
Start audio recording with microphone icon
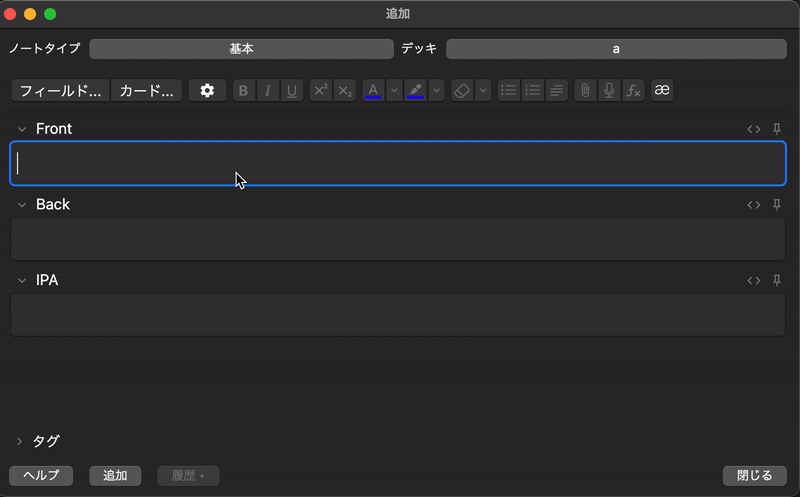point(608,90)
